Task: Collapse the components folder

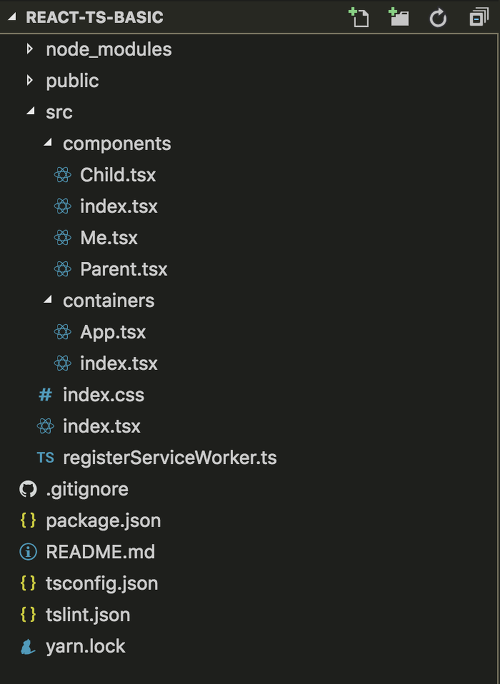Action: [48, 143]
